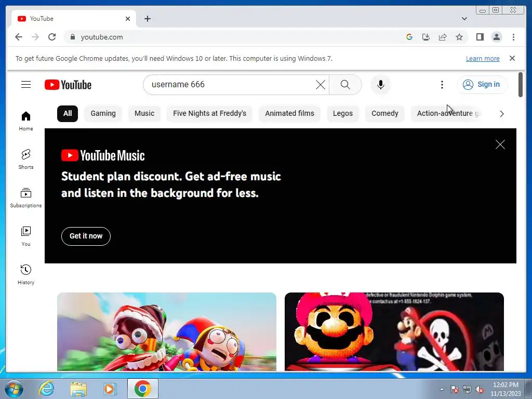The image size is (532, 399).
Task: Follow the Learn more link
Action: [x=483, y=58]
